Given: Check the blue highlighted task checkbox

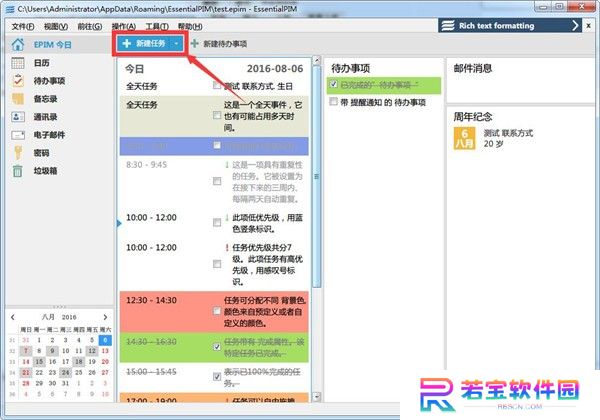Looking at the screenshot, I should tap(217, 145).
